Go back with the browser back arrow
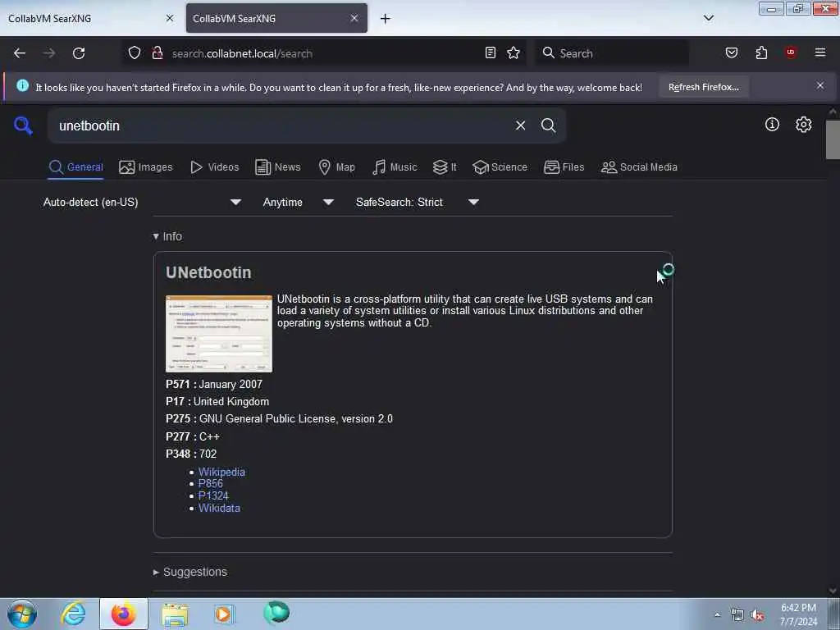Screen dimensions: 840x630 pos(20,53)
